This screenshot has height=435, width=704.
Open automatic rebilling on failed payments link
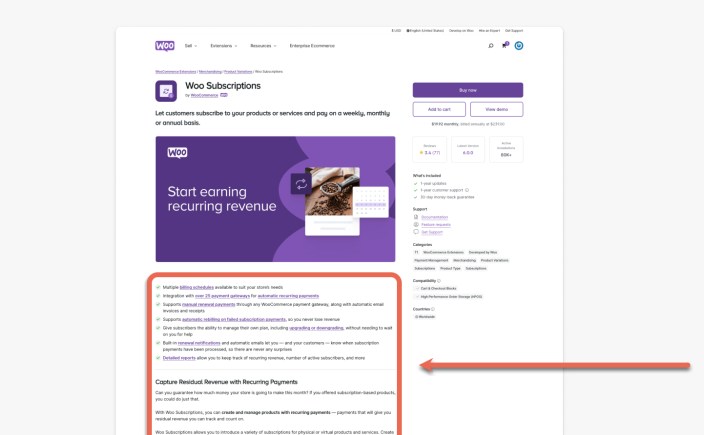pos(234,320)
